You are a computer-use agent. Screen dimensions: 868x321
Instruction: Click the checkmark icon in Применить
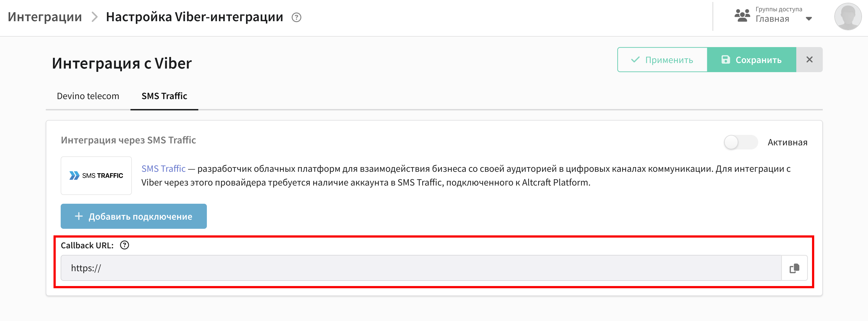tap(635, 60)
